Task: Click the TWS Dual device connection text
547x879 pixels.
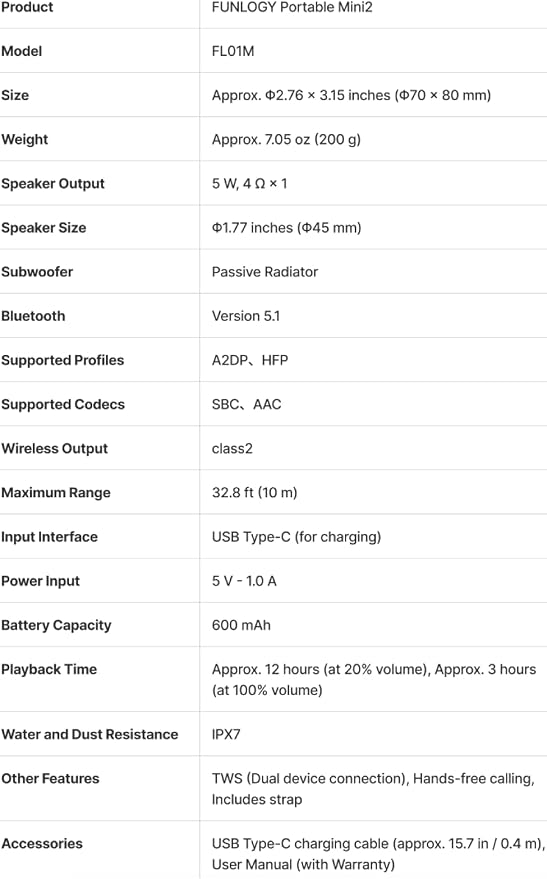Action: click(310, 779)
